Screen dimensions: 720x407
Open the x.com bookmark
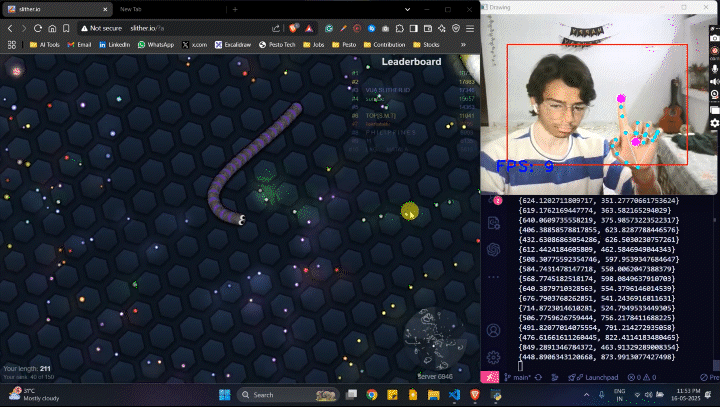195,45
